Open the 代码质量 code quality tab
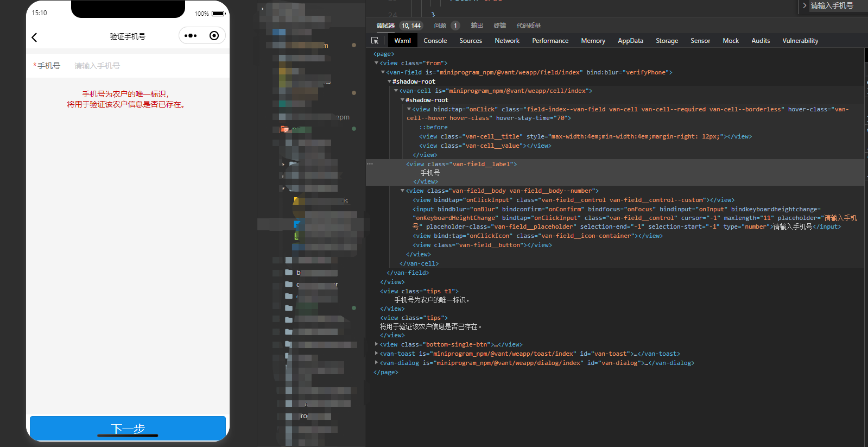The width and height of the screenshot is (868, 447). point(529,26)
